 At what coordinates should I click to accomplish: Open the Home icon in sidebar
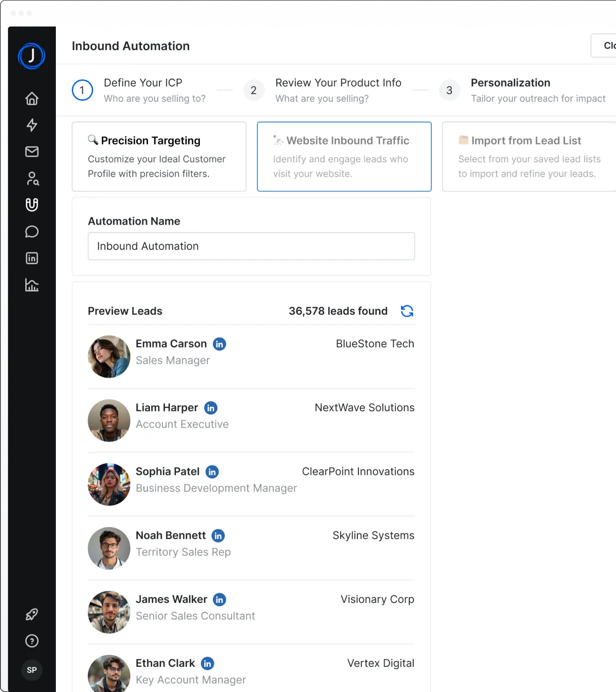[x=32, y=99]
